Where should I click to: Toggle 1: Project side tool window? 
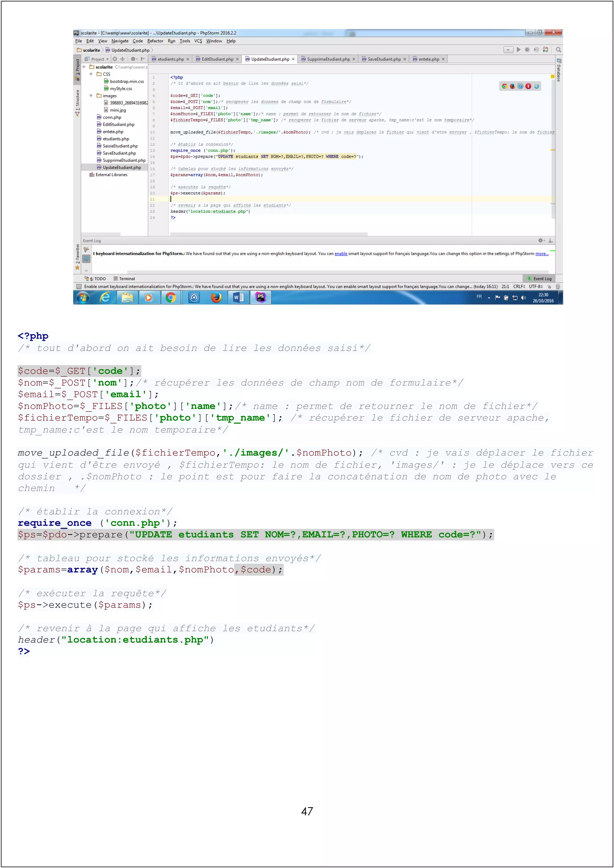[78, 70]
